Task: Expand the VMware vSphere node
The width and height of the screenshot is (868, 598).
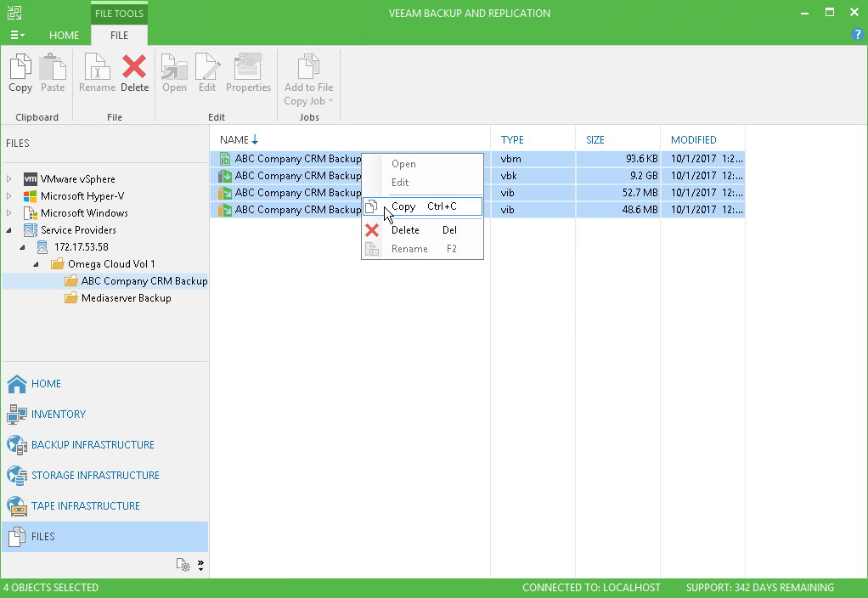Action: [x=8, y=179]
